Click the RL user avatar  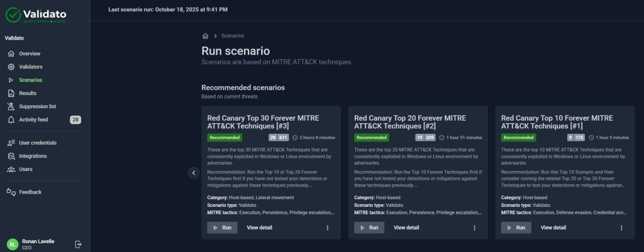click(x=13, y=244)
